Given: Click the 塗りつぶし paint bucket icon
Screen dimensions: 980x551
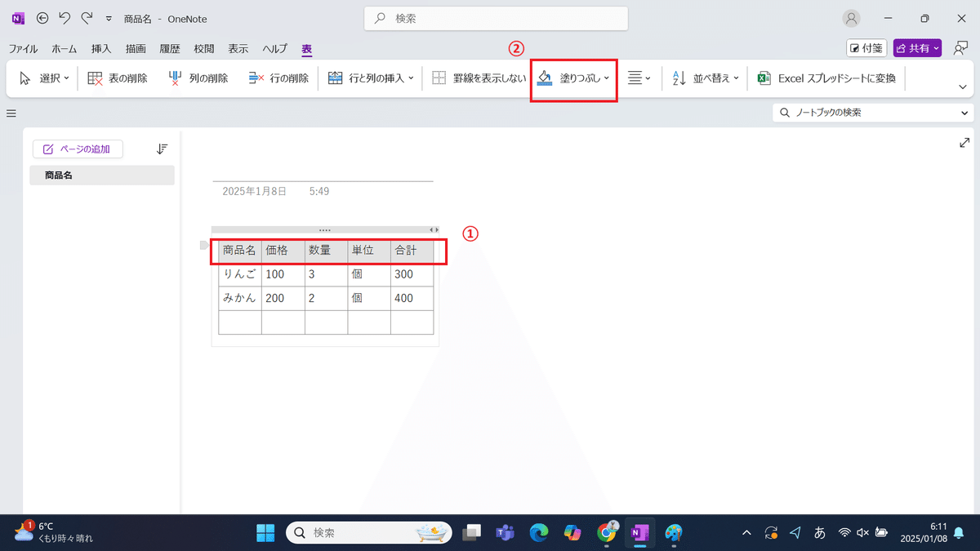Looking at the screenshot, I should (545, 78).
